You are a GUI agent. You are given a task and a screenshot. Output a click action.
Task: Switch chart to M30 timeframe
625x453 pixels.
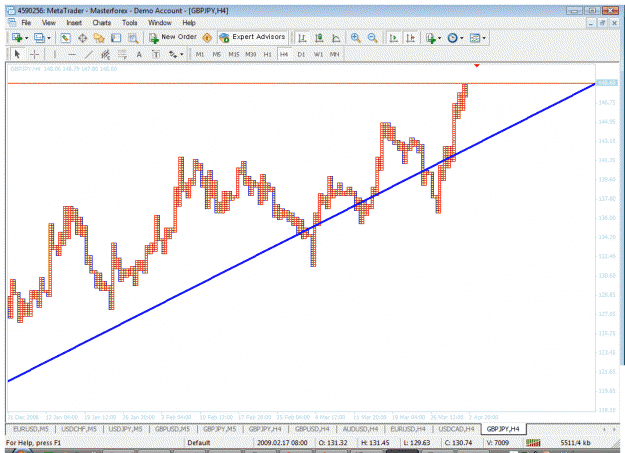[251, 54]
